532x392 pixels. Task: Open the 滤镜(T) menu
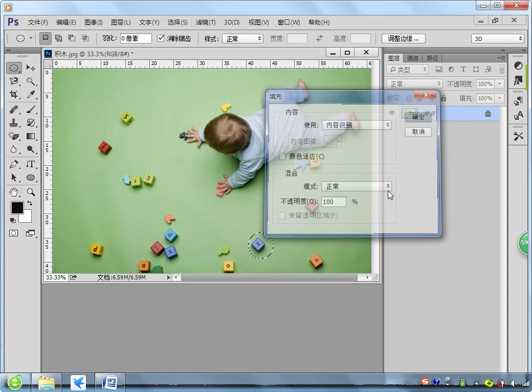206,23
